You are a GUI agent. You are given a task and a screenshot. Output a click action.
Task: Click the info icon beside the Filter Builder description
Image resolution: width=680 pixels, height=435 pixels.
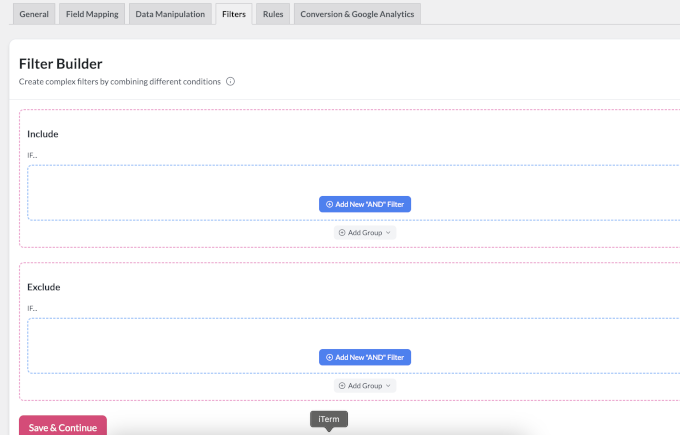pyautogui.click(x=230, y=81)
